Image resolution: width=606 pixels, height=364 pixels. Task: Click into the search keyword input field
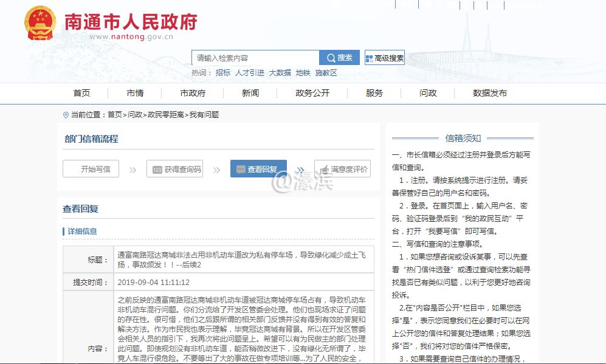pyautogui.click(x=255, y=58)
